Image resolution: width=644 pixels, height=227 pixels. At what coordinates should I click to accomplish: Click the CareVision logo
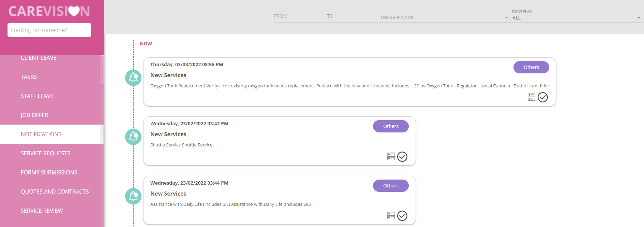tap(49, 11)
